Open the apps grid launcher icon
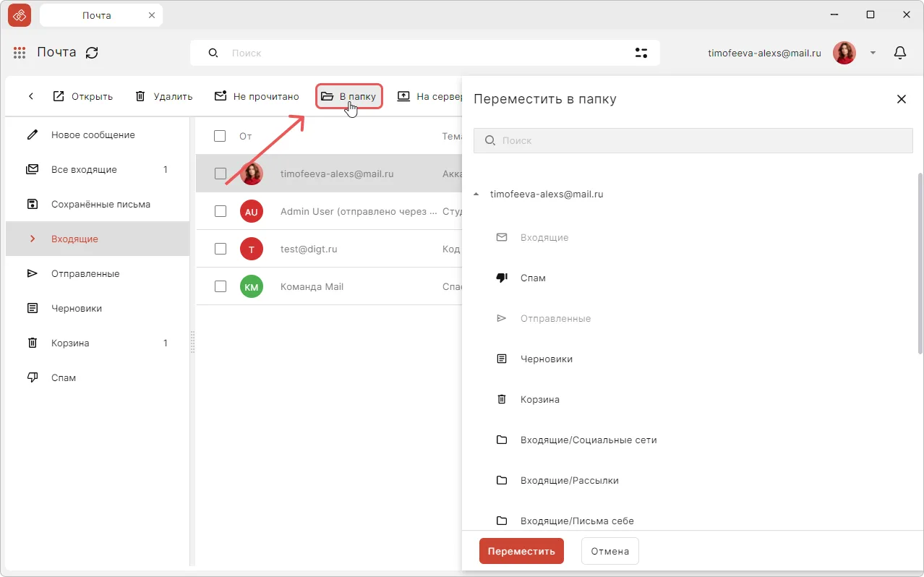The width and height of the screenshot is (924, 577). pyautogui.click(x=20, y=53)
